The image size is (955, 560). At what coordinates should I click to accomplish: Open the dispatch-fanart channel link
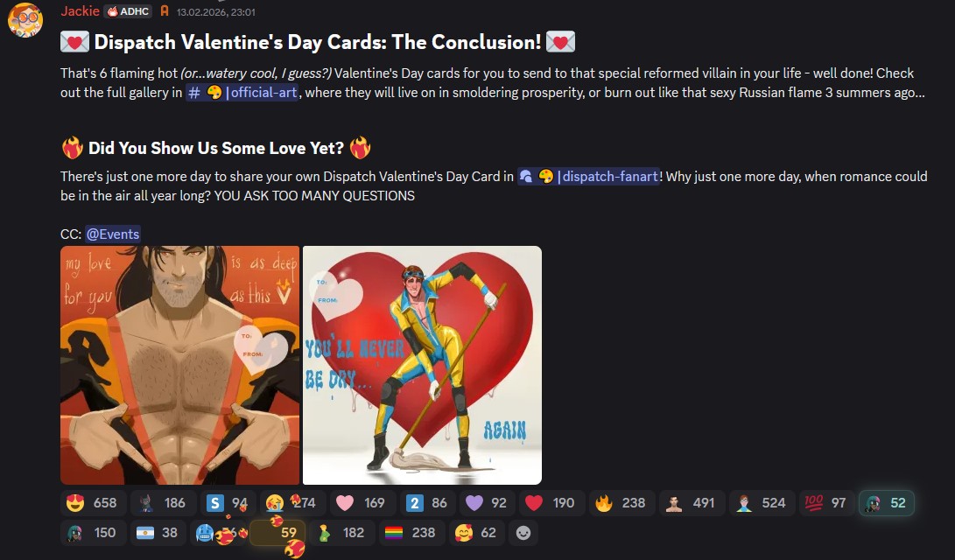(588, 177)
